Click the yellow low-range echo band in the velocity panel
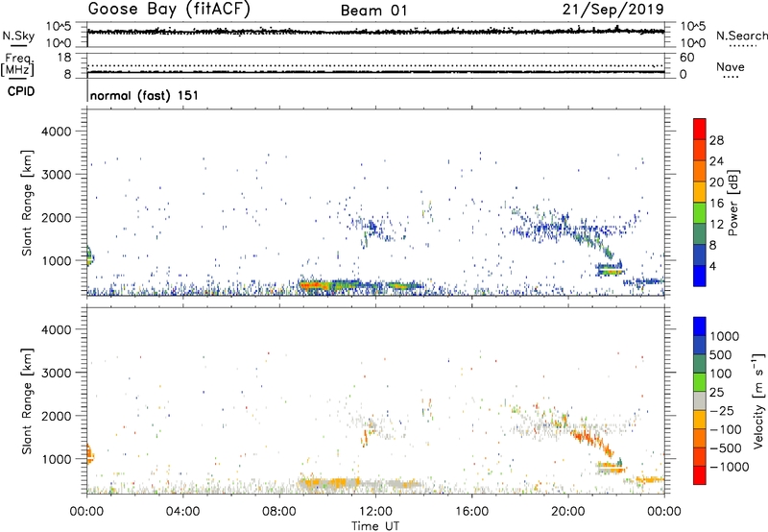Image resolution: width=768 pixels, height=532 pixels. click(x=329, y=483)
